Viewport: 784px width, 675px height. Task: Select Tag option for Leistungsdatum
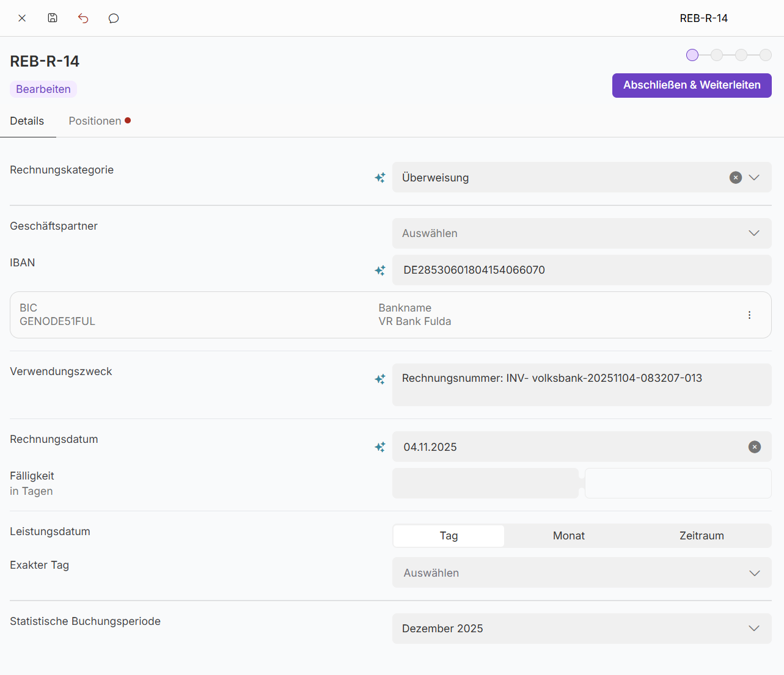449,536
